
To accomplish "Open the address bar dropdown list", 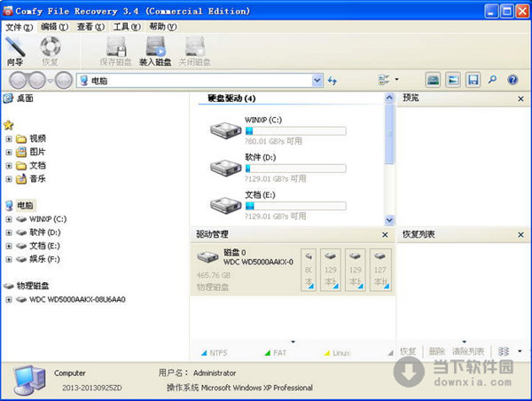I will pyautogui.click(x=317, y=81).
